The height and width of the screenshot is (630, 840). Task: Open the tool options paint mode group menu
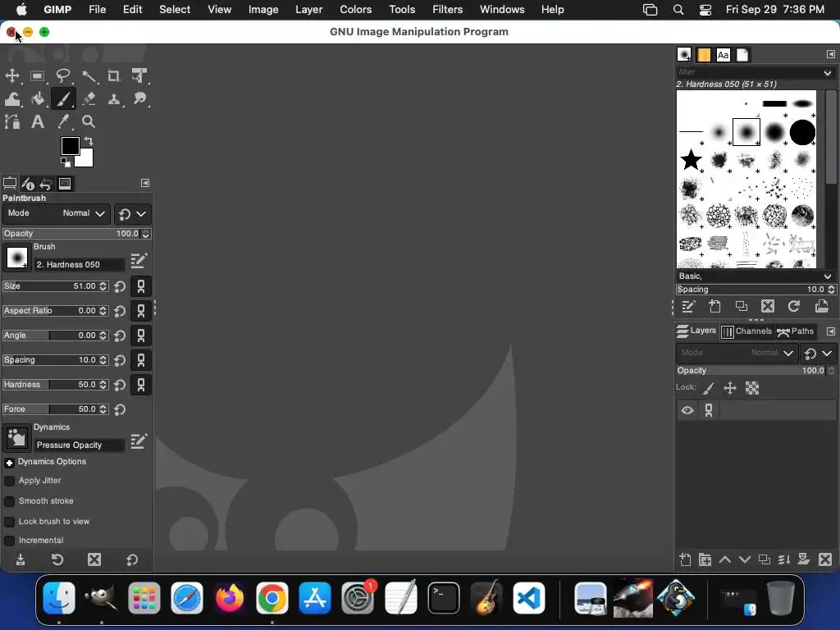click(x=132, y=214)
